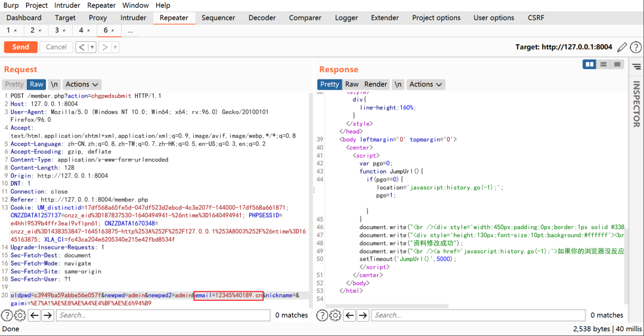
Task: Open request search help icon
Action: coord(7,316)
